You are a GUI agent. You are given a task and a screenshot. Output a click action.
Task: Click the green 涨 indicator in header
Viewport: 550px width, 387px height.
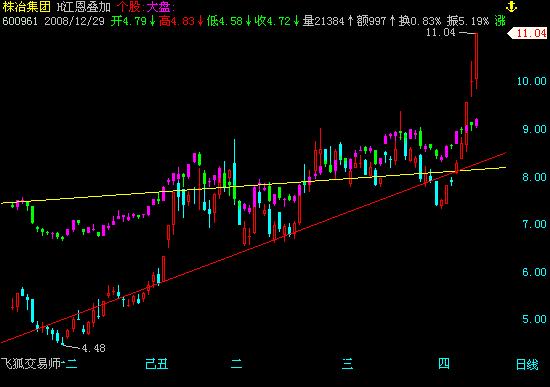tap(500, 21)
